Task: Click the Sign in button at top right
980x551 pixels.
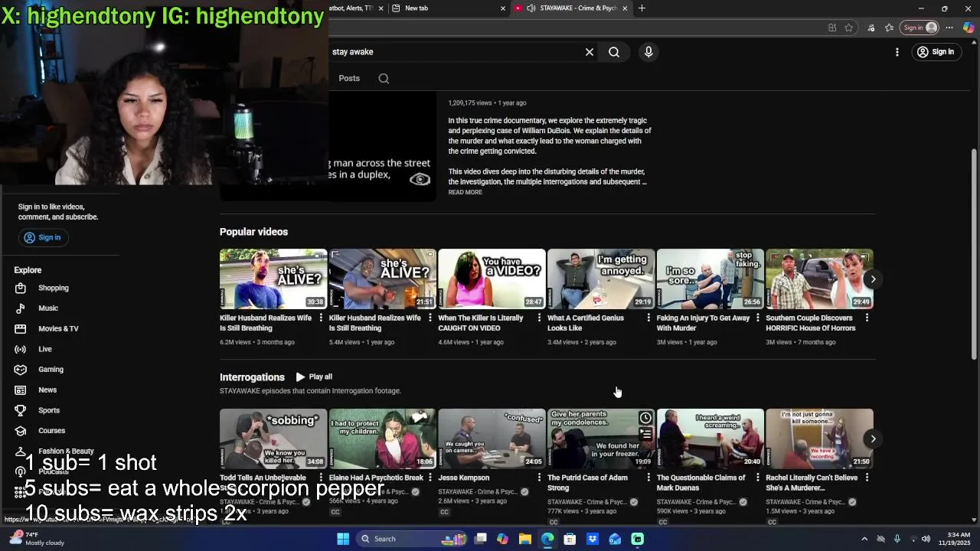Action: 936,52
